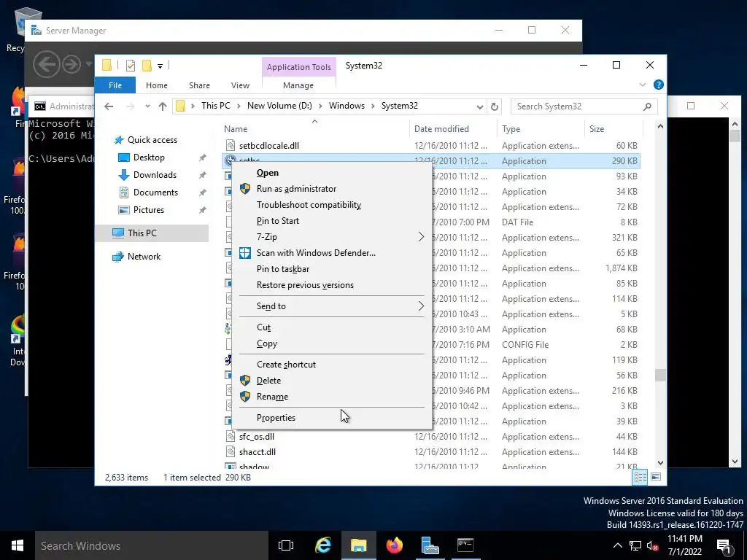This screenshot has height=560, width=747.
Task: Click Pin to Start
Action: coord(278,221)
